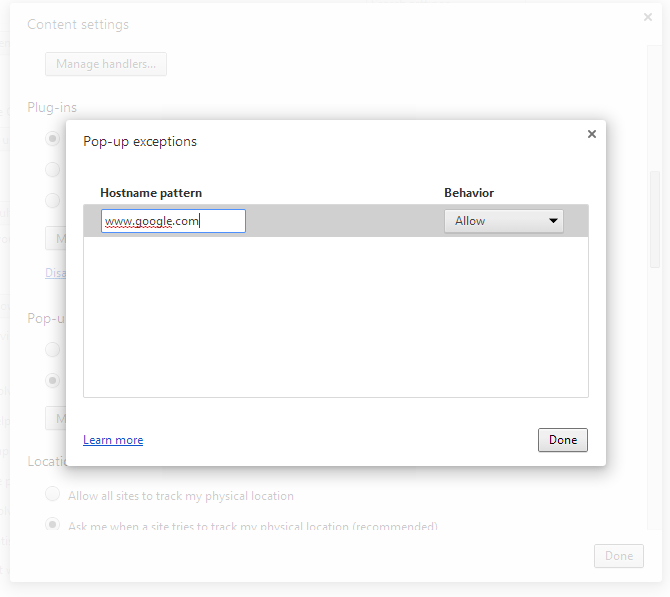
Task: Select Ask me when a site tracks location
Action: 53,523
